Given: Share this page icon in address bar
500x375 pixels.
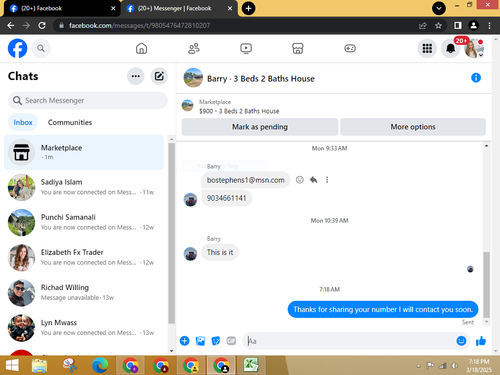Looking at the screenshot, I should point(423,25).
